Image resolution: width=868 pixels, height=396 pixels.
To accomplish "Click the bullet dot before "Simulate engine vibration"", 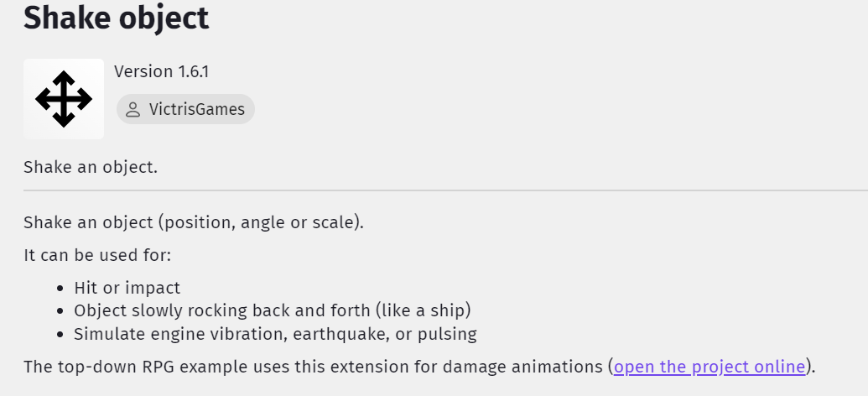I will (x=60, y=335).
